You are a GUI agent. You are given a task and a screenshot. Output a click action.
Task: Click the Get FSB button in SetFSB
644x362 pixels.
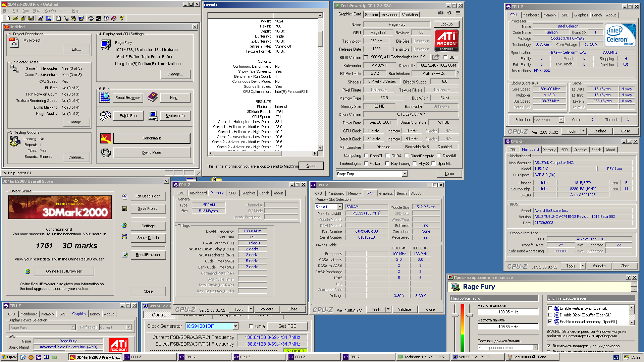287,326
